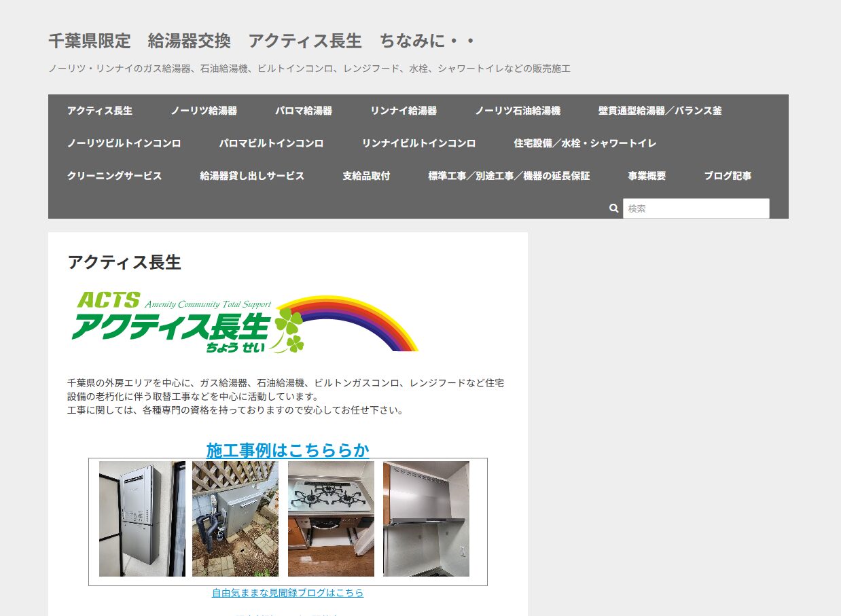Go to クリーニングサービス page
The height and width of the screenshot is (616, 841).
114,176
